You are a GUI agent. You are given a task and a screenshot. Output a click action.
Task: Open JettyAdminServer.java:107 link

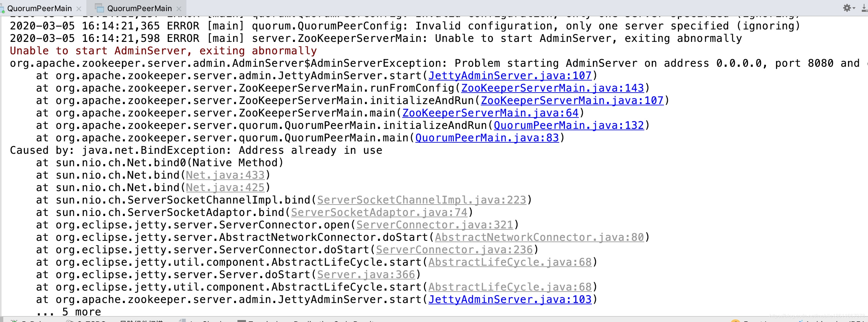click(510, 76)
